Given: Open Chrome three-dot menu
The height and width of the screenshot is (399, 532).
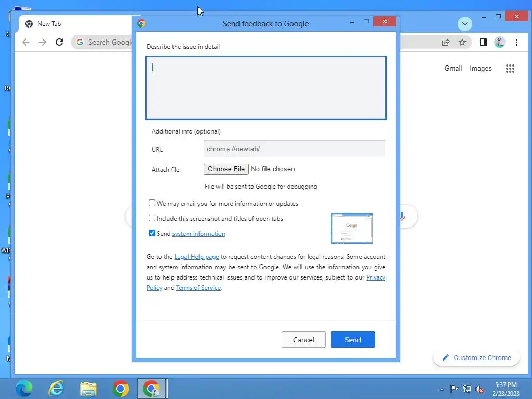Looking at the screenshot, I should pos(516,42).
